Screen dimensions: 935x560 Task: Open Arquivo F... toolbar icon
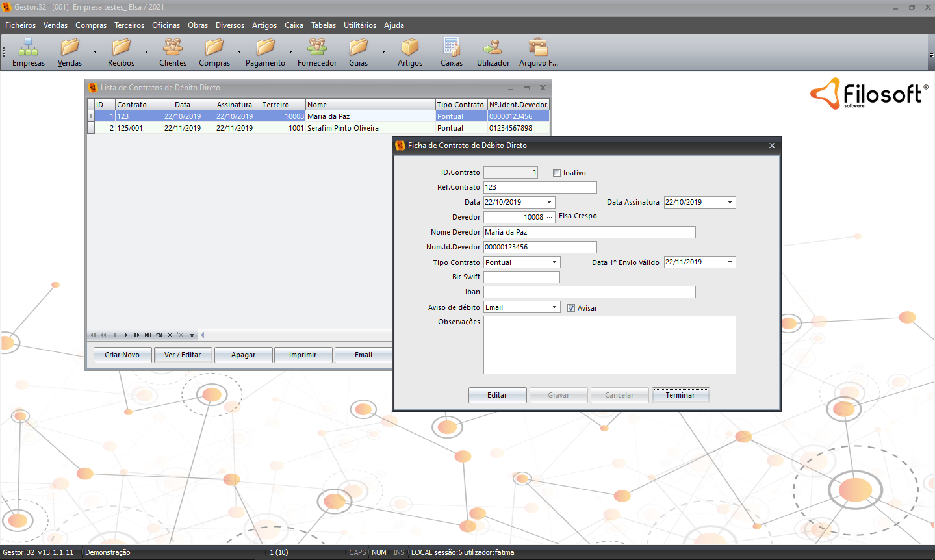pyautogui.click(x=538, y=47)
